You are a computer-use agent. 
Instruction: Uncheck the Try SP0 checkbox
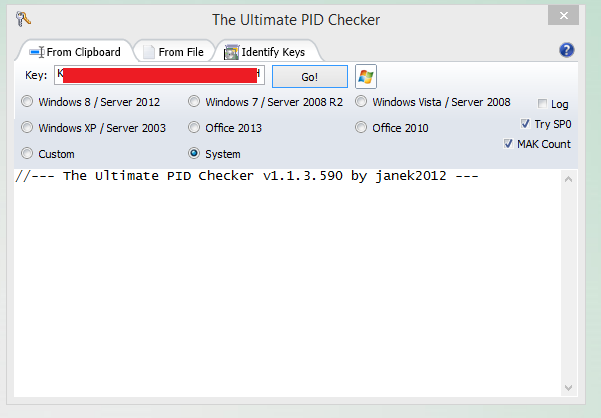(525, 124)
